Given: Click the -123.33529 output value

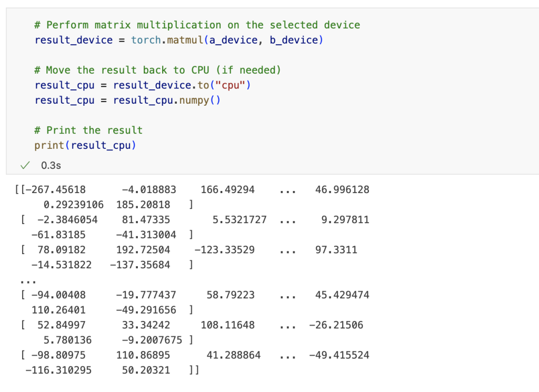Looking at the screenshot, I should (224, 250).
